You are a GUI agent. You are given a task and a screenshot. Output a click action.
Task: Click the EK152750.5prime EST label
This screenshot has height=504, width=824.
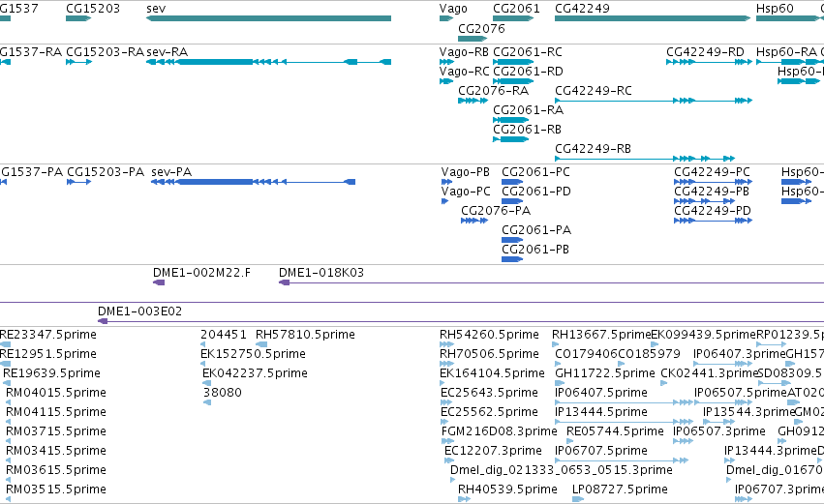point(254,354)
